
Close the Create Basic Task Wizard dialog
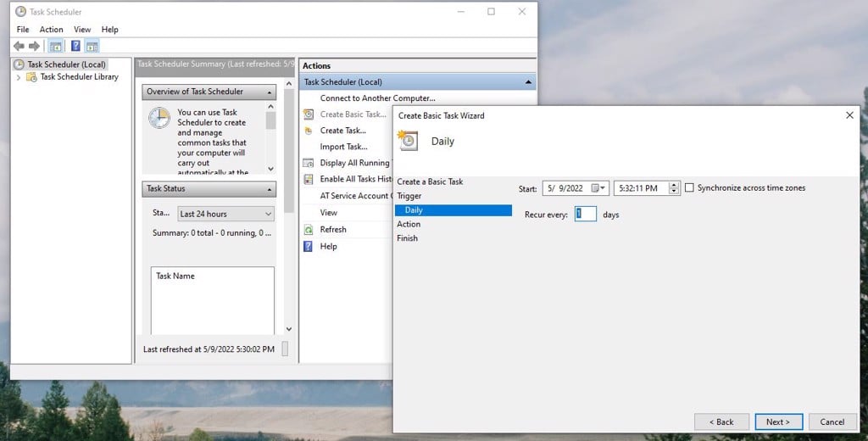point(849,115)
